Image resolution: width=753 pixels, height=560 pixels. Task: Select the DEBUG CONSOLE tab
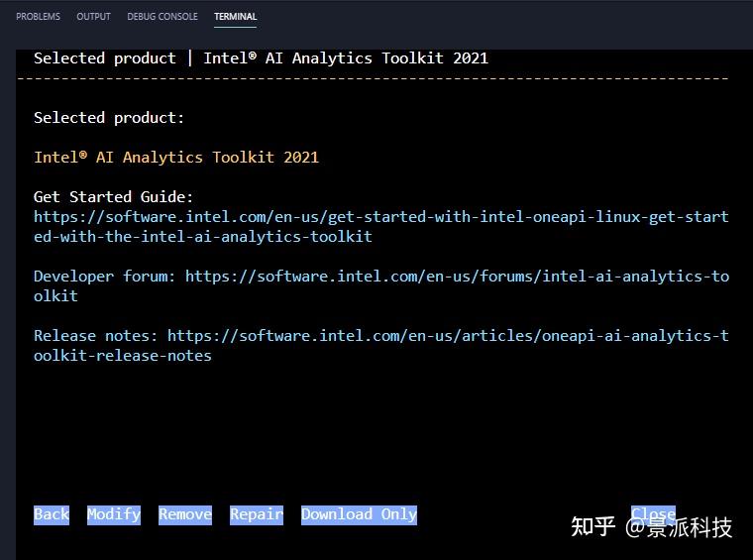click(x=162, y=17)
